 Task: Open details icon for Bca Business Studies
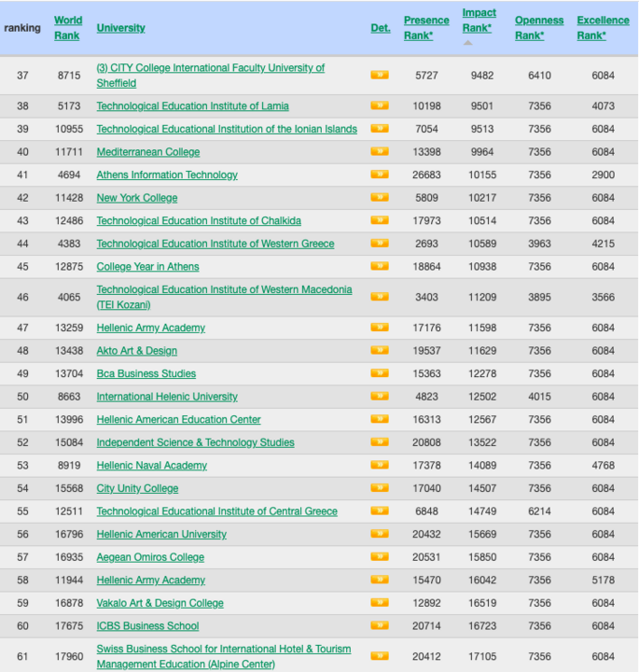[x=380, y=373]
